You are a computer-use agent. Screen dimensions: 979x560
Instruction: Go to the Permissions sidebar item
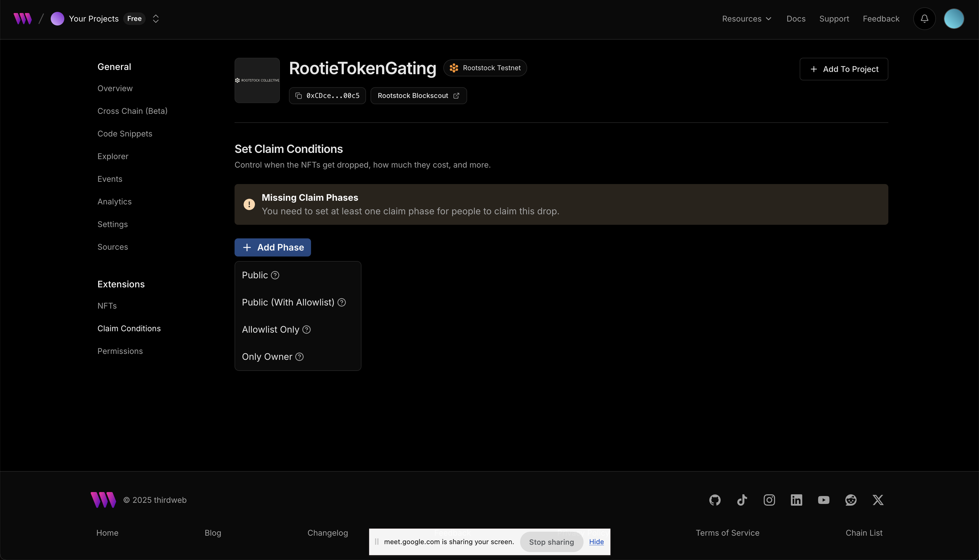point(120,351)
